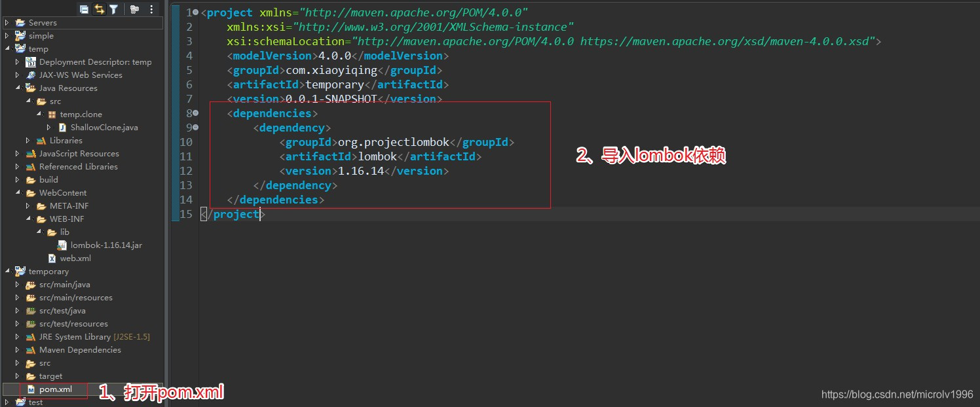Open the funnel filter icon in explorer toolbar
The height and width of the screenshot is (407, 980).
pyautogui.click(x=114, y=9)
